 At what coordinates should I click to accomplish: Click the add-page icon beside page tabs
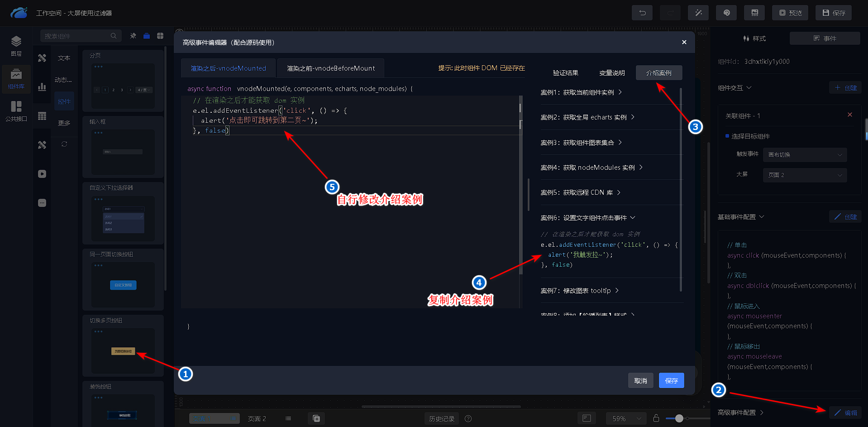click(x=316, y=418)
